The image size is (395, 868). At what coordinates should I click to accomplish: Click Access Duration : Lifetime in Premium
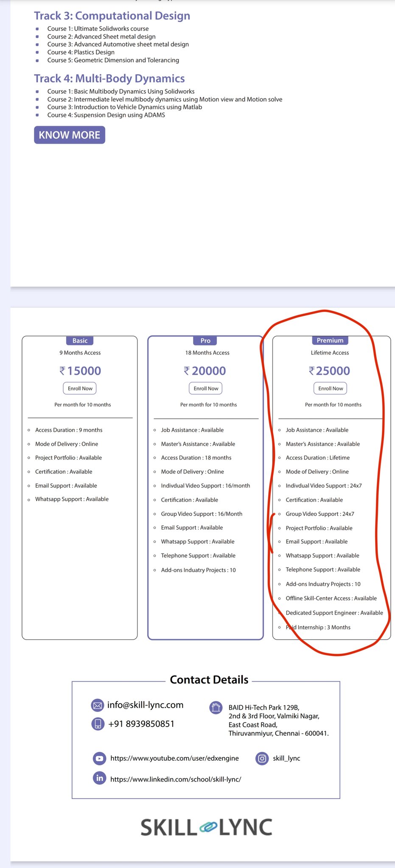coord(318,458)
